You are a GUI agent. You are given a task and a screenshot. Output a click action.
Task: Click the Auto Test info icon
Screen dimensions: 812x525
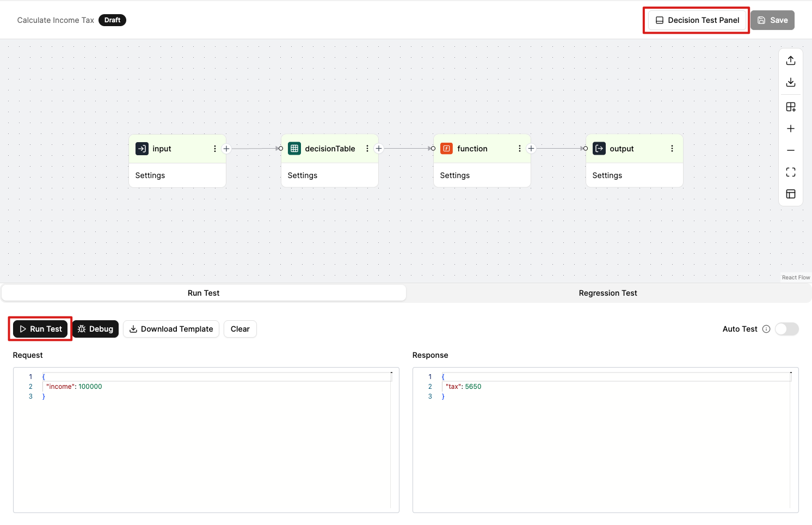(x=766, y=329)
